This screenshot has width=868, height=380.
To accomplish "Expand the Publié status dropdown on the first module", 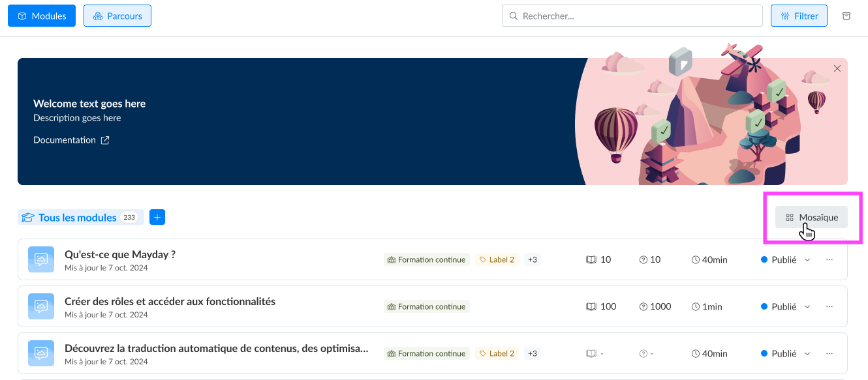I will (807, 259).
